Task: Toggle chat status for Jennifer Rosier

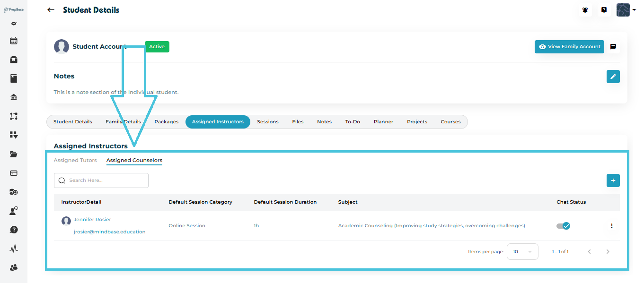Action: (563, 226)
